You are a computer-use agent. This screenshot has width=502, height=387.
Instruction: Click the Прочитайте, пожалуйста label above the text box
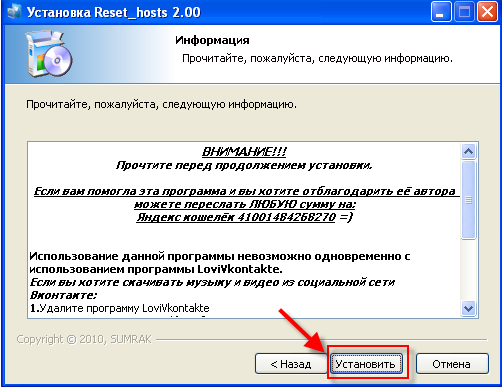pos(161,105)
